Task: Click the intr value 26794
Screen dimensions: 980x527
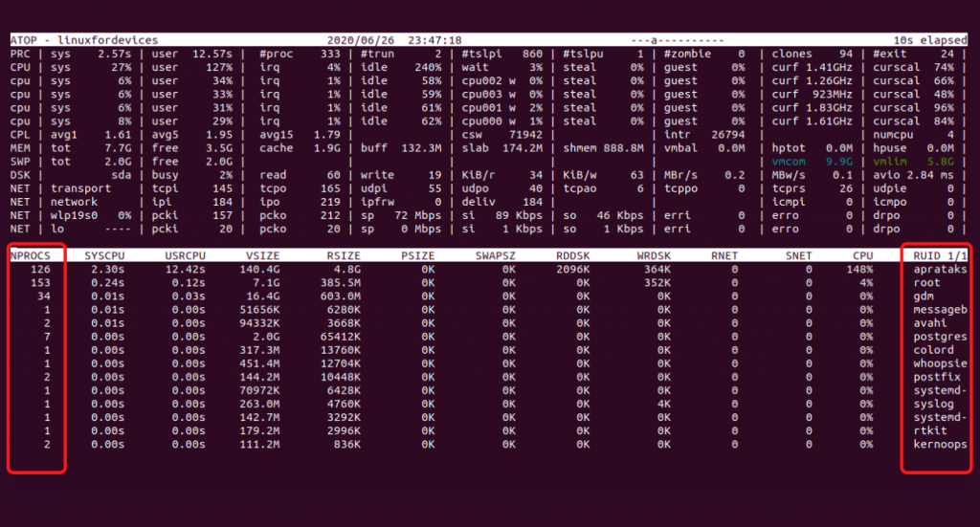Action: [728, 135]
